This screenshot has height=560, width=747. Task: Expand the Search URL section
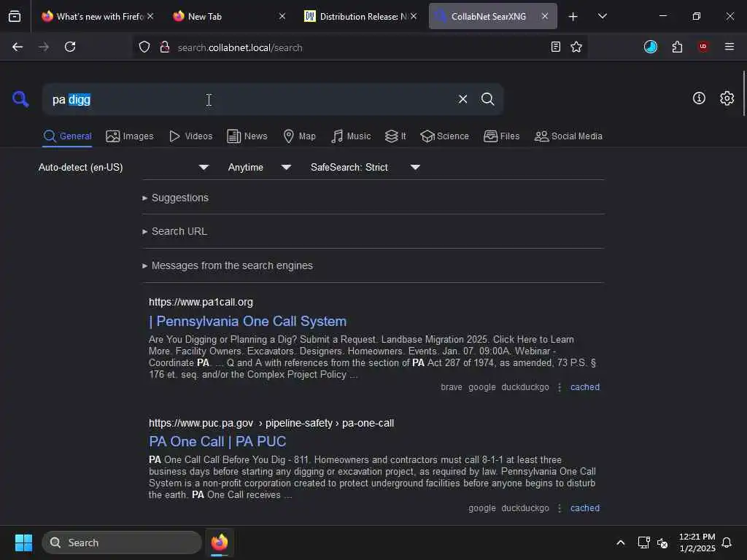174,231
